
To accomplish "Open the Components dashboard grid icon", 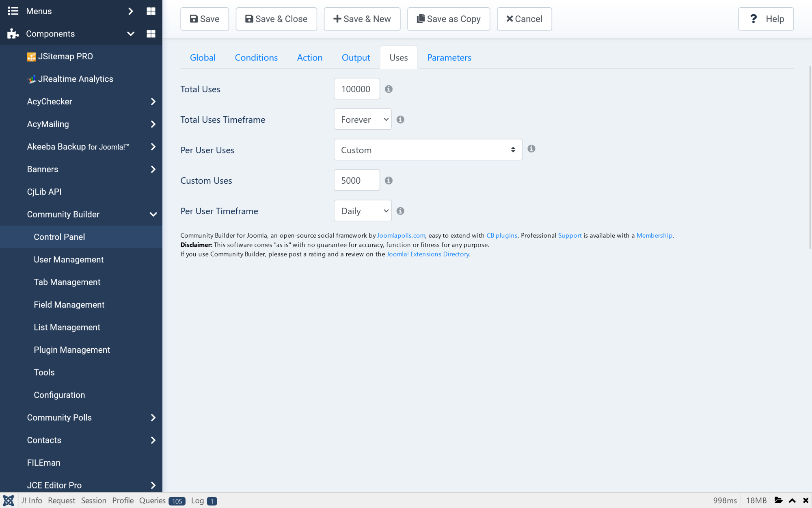I will pyautogui.click(x=151, y=34).
